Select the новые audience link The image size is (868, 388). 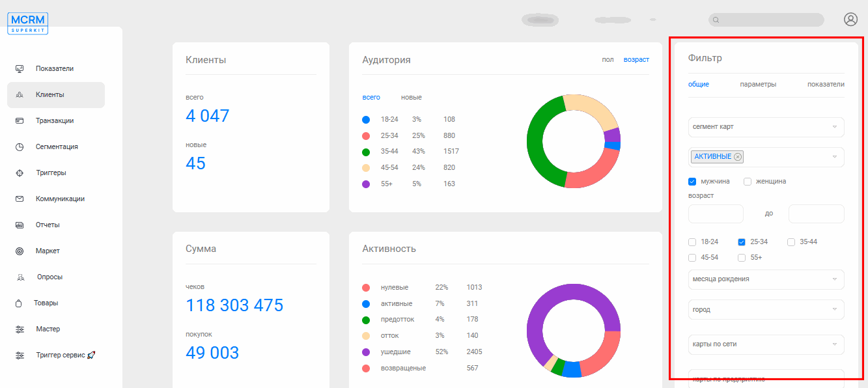click(412, 98)
